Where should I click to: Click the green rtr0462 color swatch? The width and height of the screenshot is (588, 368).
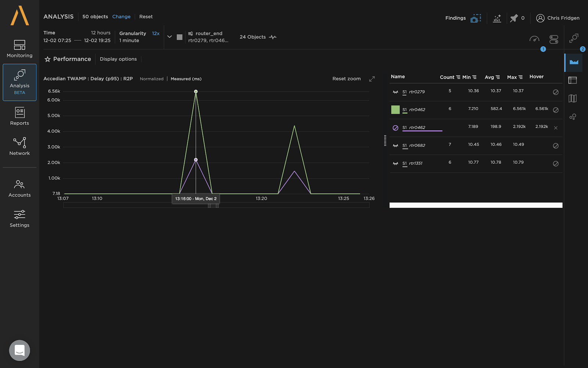click(x=395, y=110)
